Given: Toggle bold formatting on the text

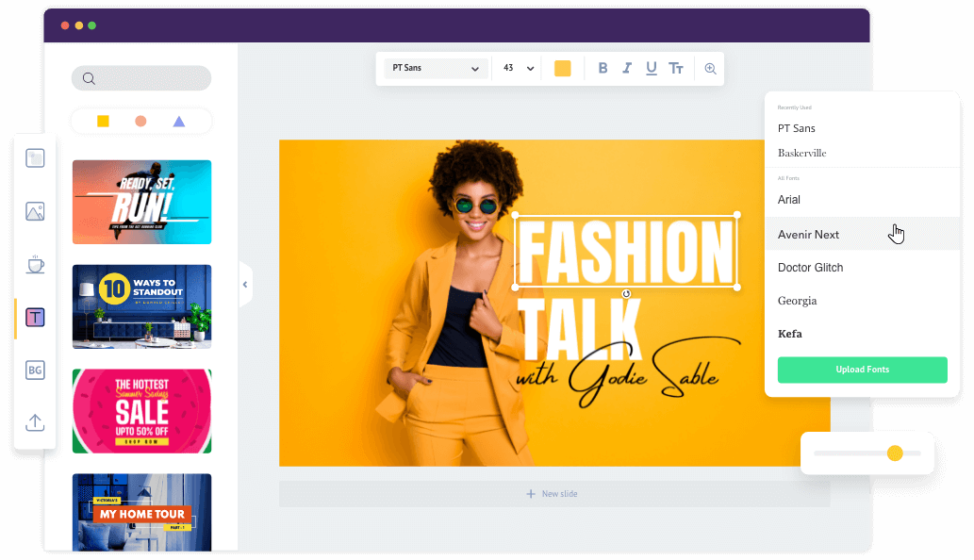Looking at the screenshot, I should point(603,68).
